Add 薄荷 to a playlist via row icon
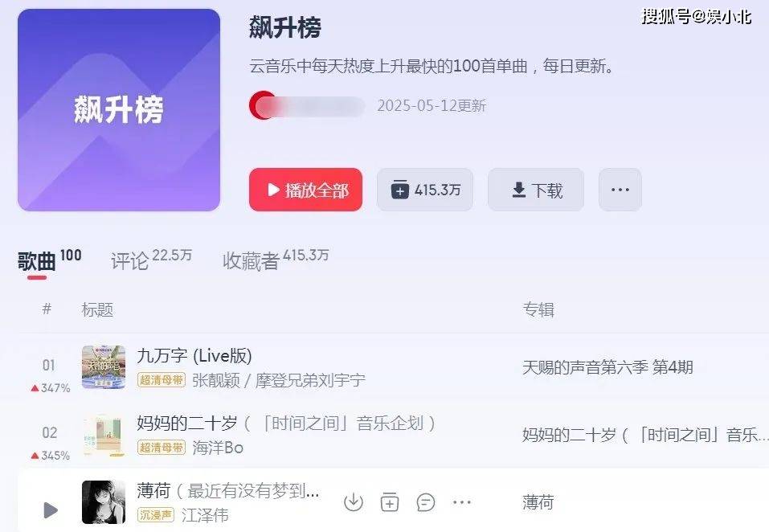 click(390, 502)
